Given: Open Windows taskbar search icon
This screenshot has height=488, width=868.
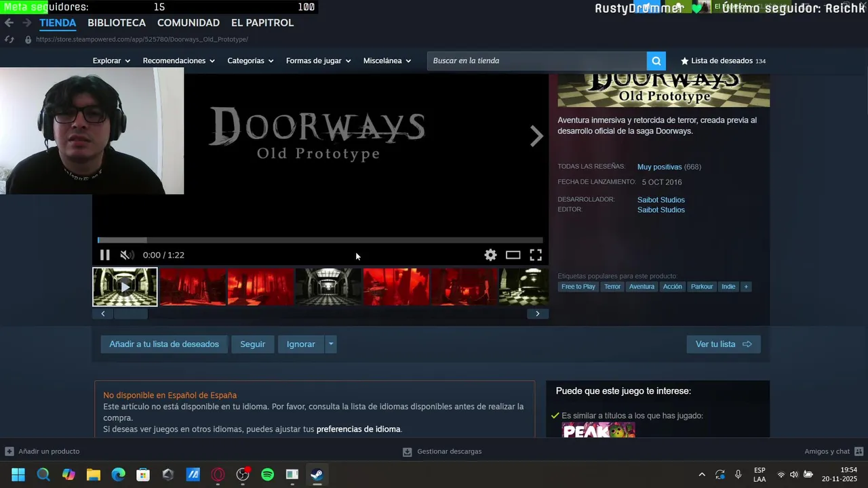Looking at the screenshot, I should coord(43,474).
